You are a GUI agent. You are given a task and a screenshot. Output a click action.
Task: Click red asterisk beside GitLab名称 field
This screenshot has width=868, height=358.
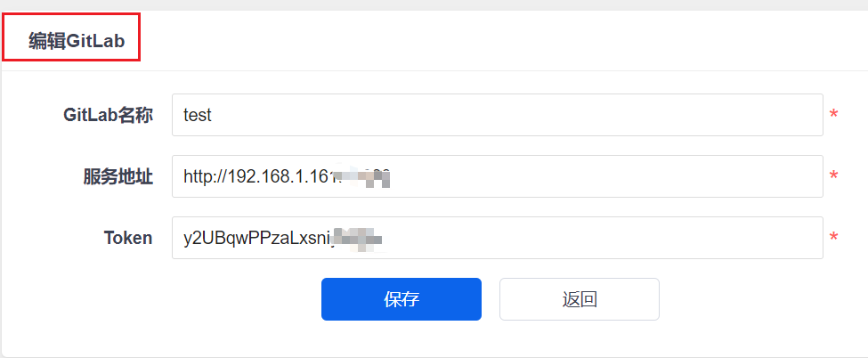point(833,115)
